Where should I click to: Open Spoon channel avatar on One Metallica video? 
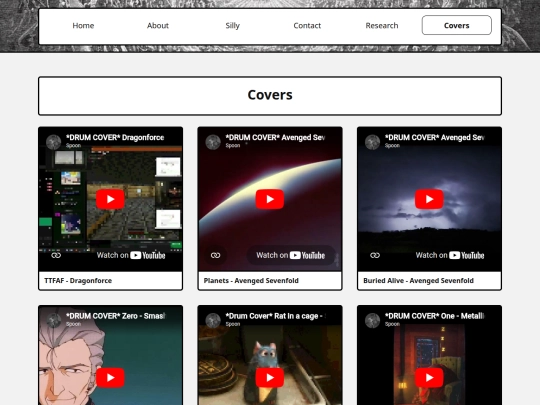[x=373, y=320]
